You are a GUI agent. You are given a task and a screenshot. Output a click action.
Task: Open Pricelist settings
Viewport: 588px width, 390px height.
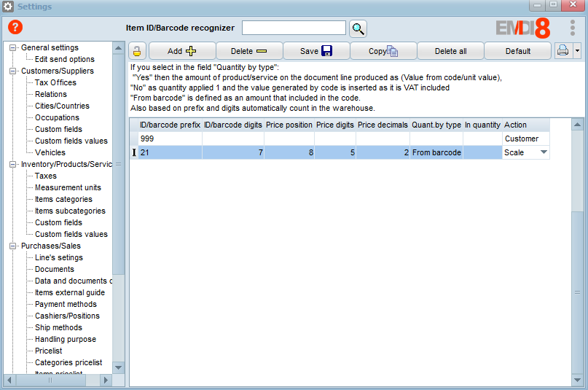[x=48, y=351]
